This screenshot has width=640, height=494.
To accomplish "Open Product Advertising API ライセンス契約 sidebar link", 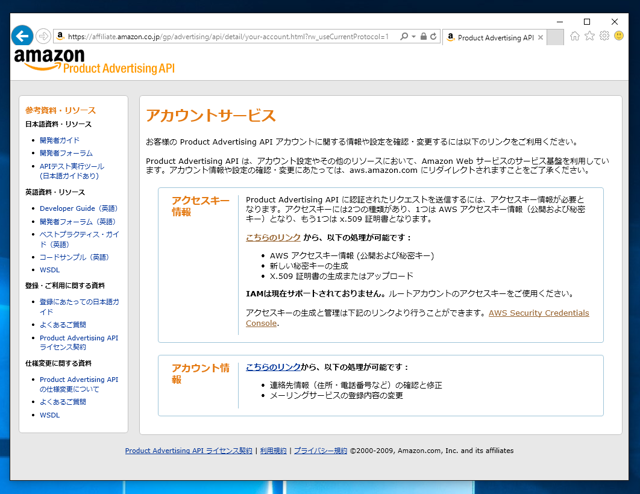I will [79, 342].
